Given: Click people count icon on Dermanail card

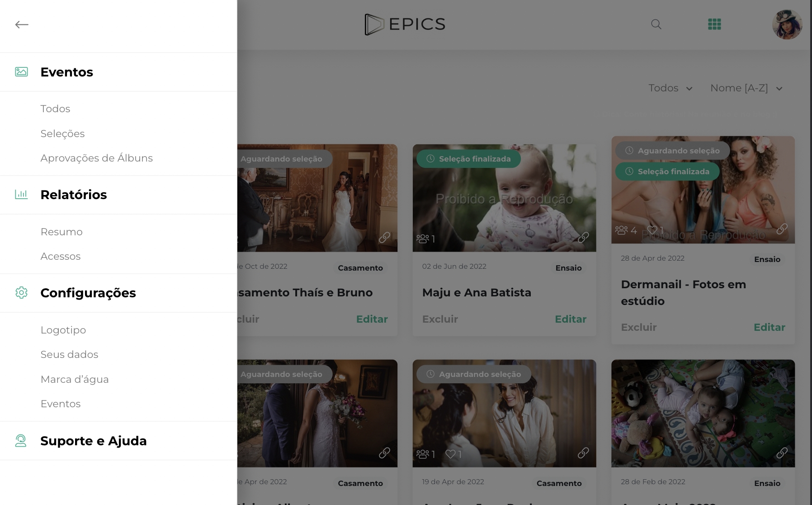Looking at the screenshot, I should click(x=622, y=230).
